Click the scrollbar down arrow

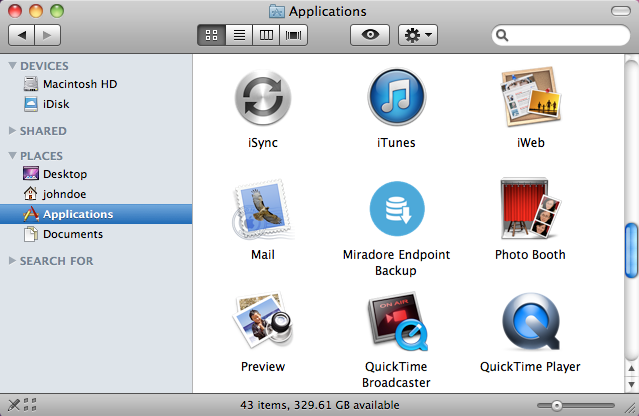631,384
